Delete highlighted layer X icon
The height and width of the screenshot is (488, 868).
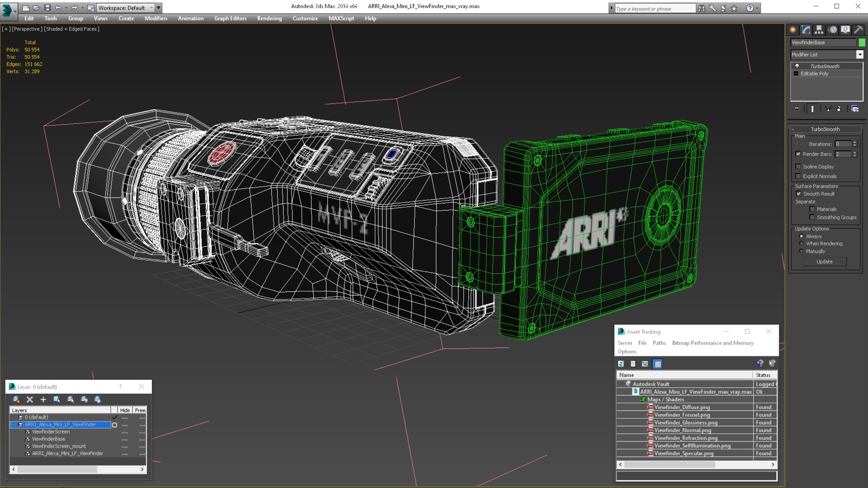point(30,399)
